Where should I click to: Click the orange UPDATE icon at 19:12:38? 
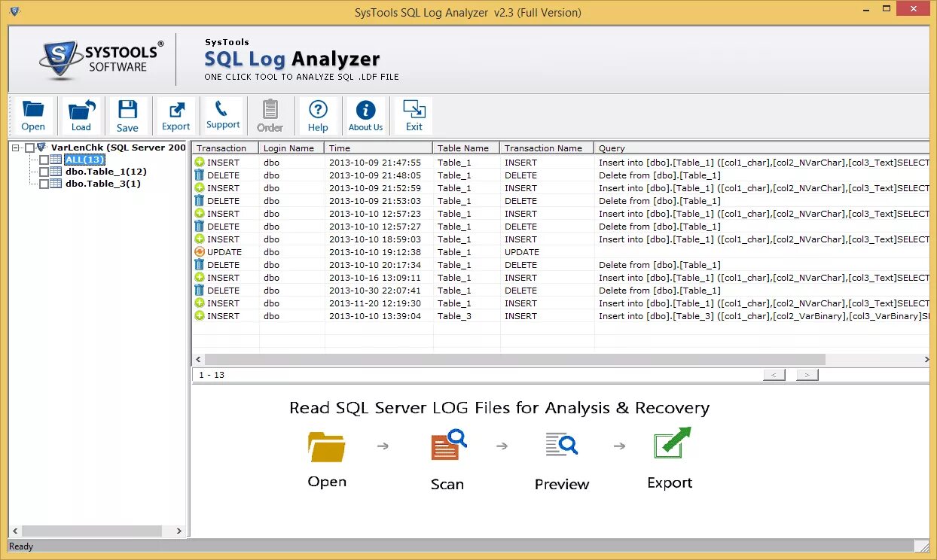click(200, 252)
